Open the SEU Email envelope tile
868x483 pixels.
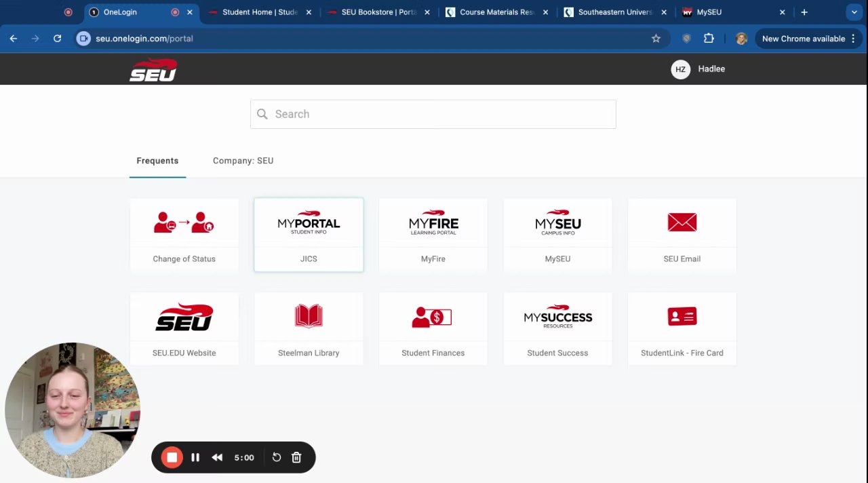pos(682,235)
